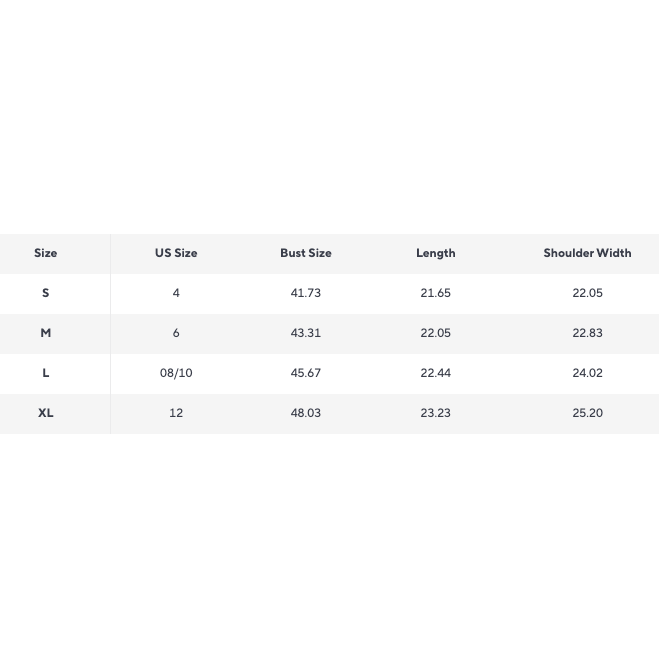The height and width of the screenshot is (659, 659).
Task: Select shoulder width value 24.02
Action: click(587, 373)
